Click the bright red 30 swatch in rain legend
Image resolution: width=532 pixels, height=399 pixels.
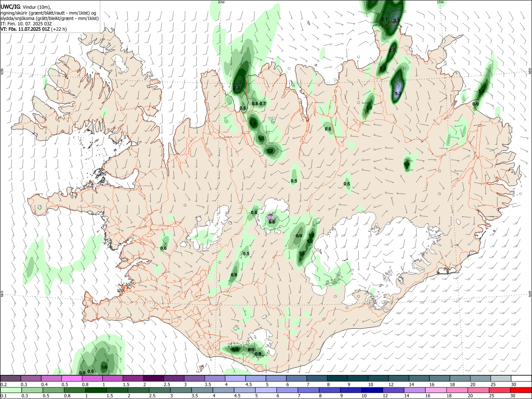pos(521,390)
